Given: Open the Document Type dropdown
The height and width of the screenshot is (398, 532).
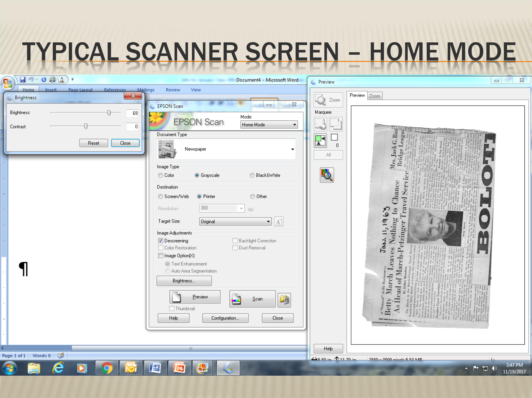Looking at the screenshot, I should [226, 149].
